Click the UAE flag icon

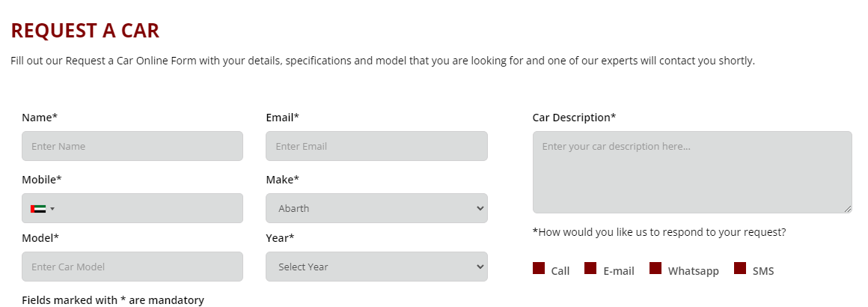point(38,209)
